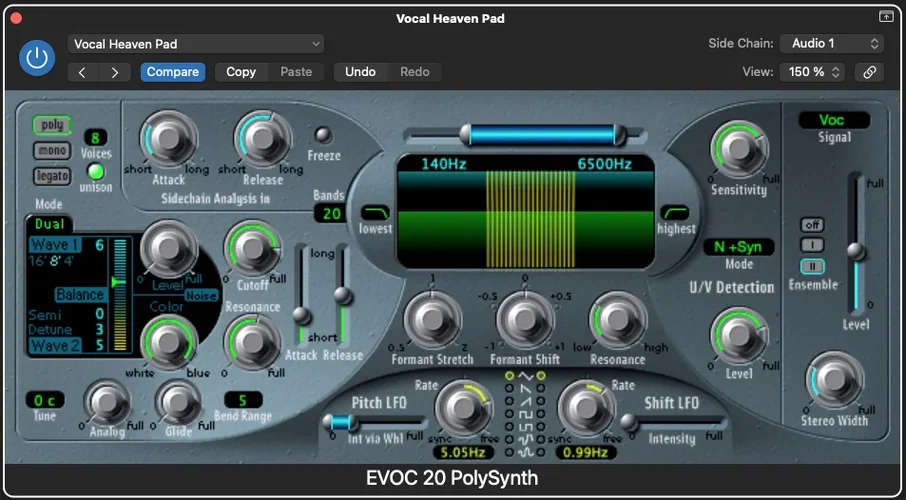906x500 pixels.
Task: Click the lowest band filter shape icon
Action: point(376,213)
